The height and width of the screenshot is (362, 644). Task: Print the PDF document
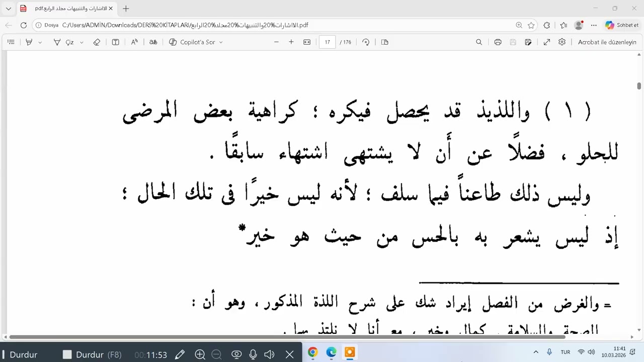pyautogui.click(x=498, y=42)
